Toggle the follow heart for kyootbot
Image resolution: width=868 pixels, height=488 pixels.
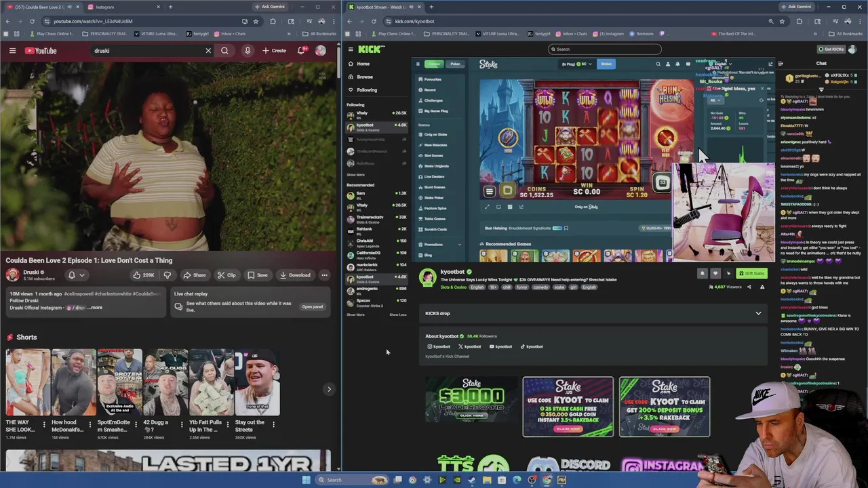(x=715, y=273)
